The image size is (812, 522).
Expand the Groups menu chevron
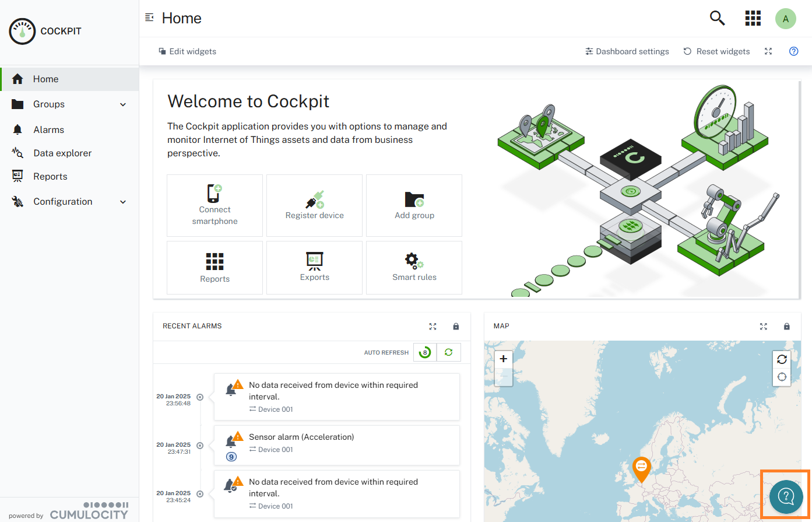(123, 104)
